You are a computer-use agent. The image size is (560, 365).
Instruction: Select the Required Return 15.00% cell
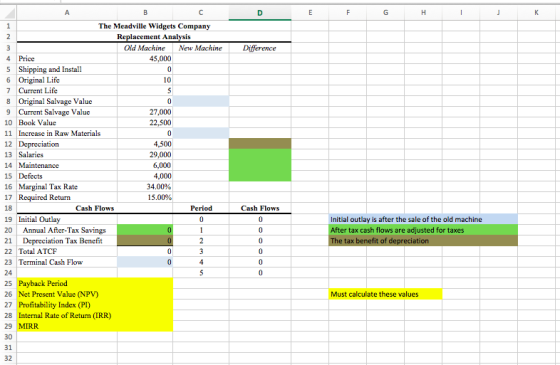coord(145,198)
